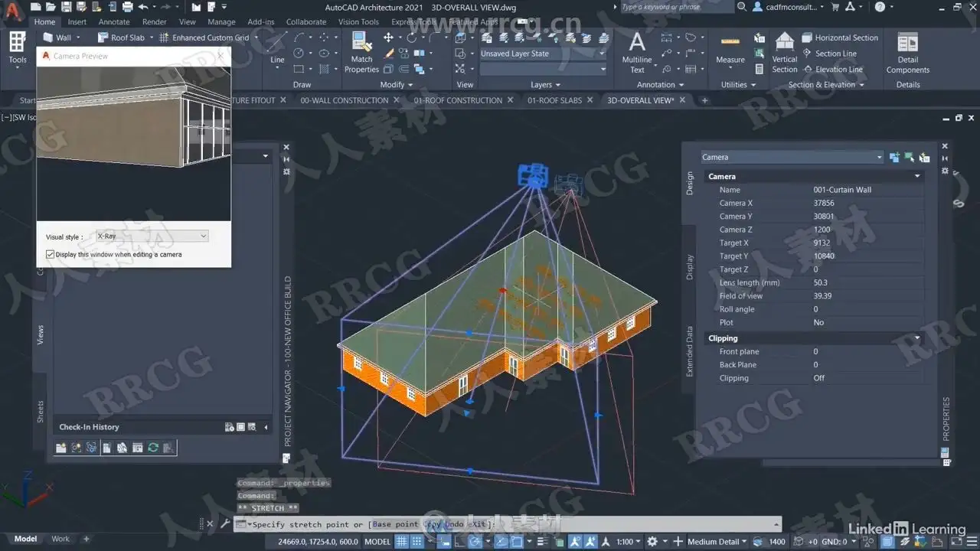Expand the Modify panel dropdown

[x=397, y=85]
